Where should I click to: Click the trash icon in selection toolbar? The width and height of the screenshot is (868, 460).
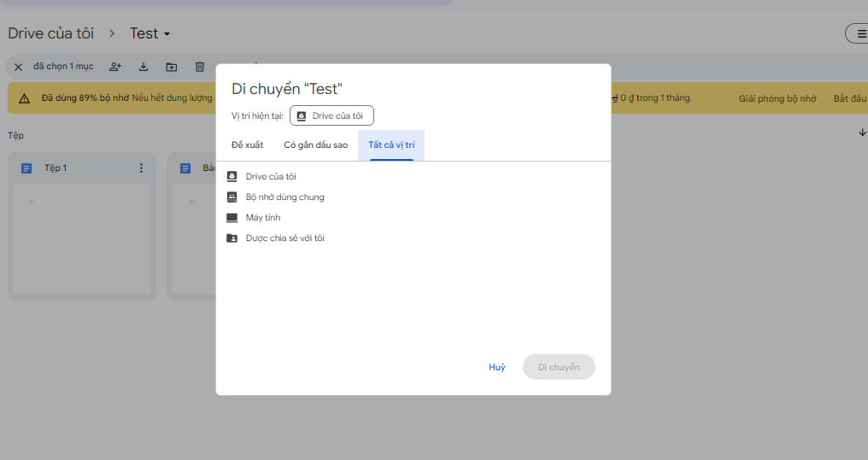[x=200, y=67]
